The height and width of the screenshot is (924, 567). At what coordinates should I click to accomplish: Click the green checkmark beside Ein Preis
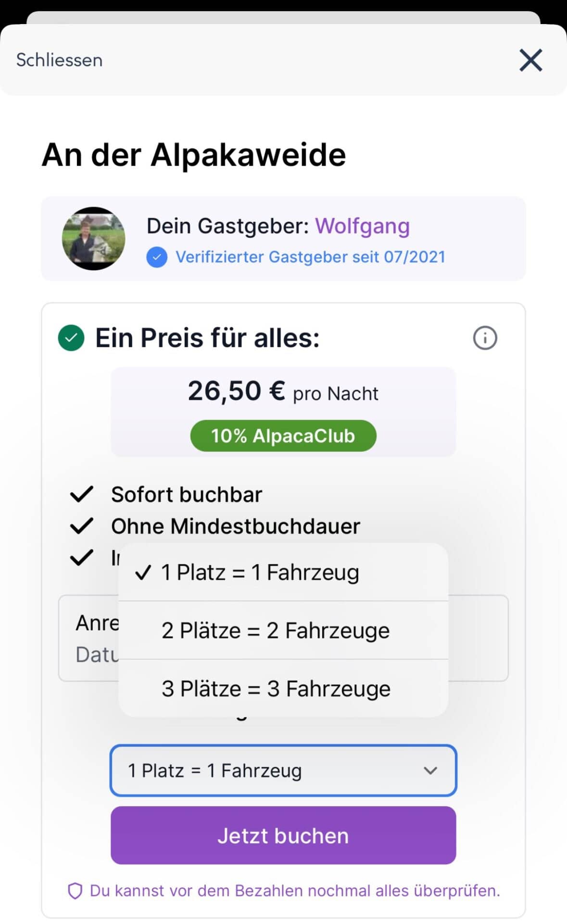(71, 338)
